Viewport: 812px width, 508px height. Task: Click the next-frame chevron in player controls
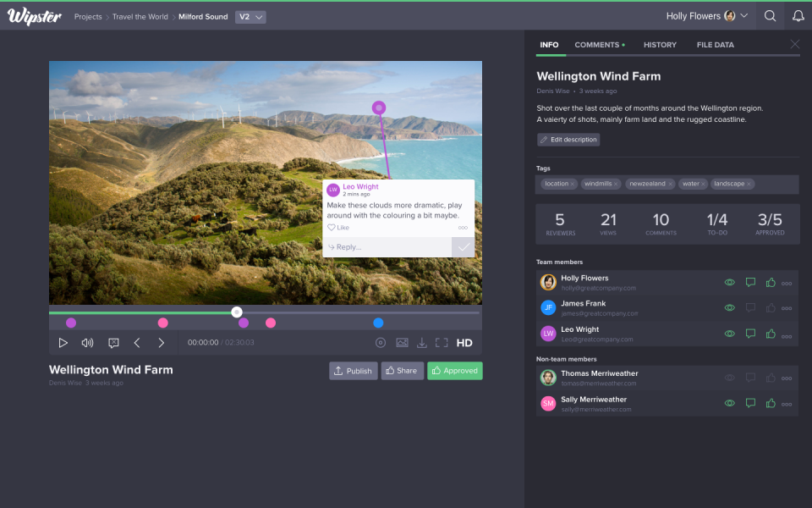pos(161,343)
